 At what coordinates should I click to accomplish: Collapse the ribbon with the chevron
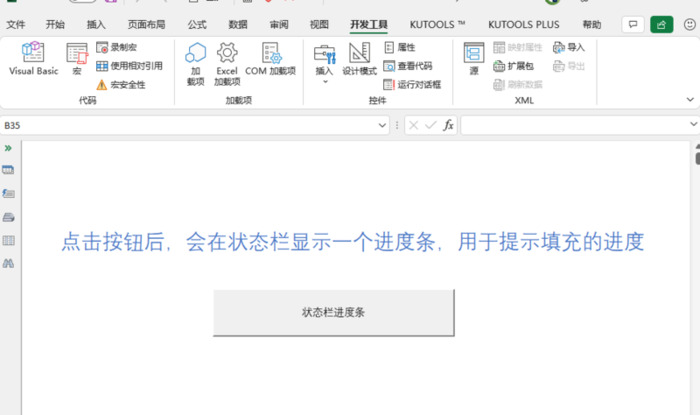click(x=690, y=100)
